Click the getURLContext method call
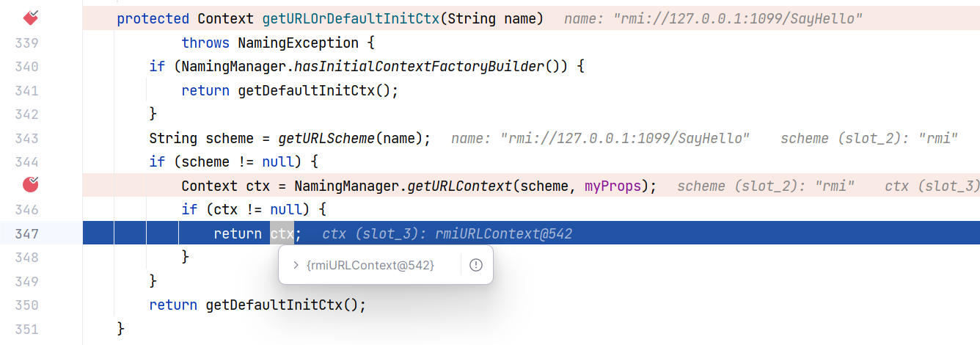Screen dimensions: 980x345 coord(458,186)
